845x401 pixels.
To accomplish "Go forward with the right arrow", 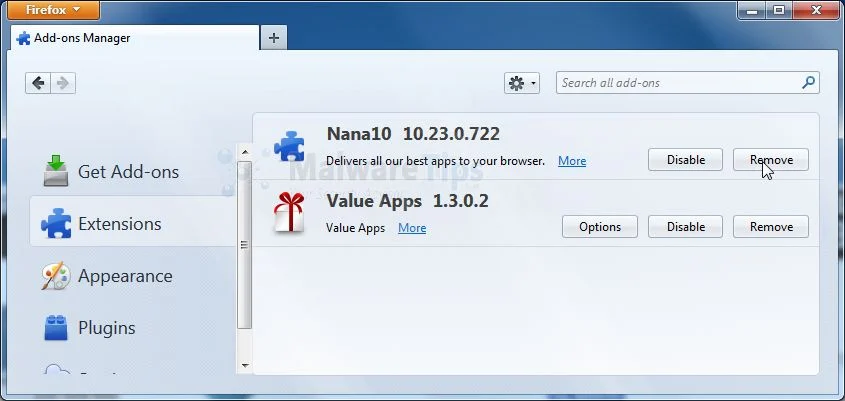I will 63,83.
